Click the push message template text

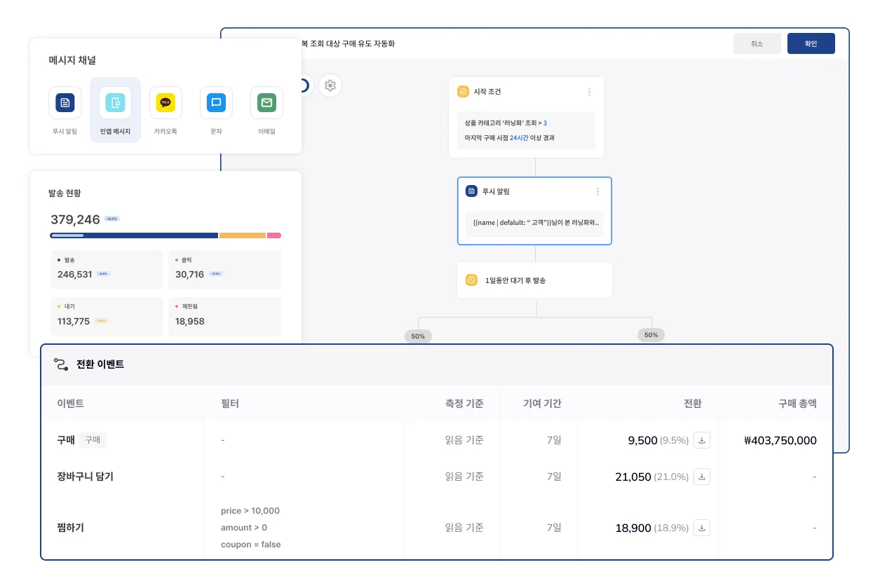[534, 223]
